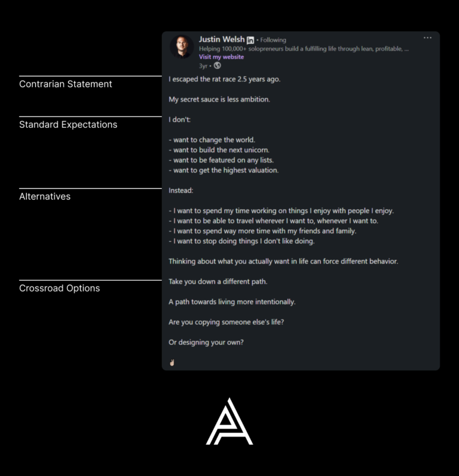Viewport: 459px width, 476px height.
Task: Click the globe visibility icon
Action: pyautogui.click(x=217, y=66)
